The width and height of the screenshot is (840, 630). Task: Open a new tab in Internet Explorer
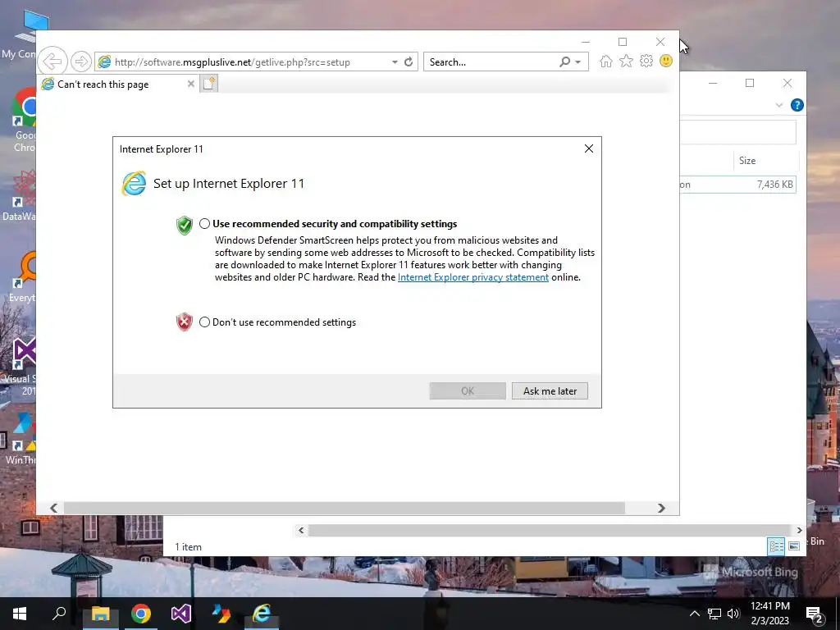[x=209, y=84]
